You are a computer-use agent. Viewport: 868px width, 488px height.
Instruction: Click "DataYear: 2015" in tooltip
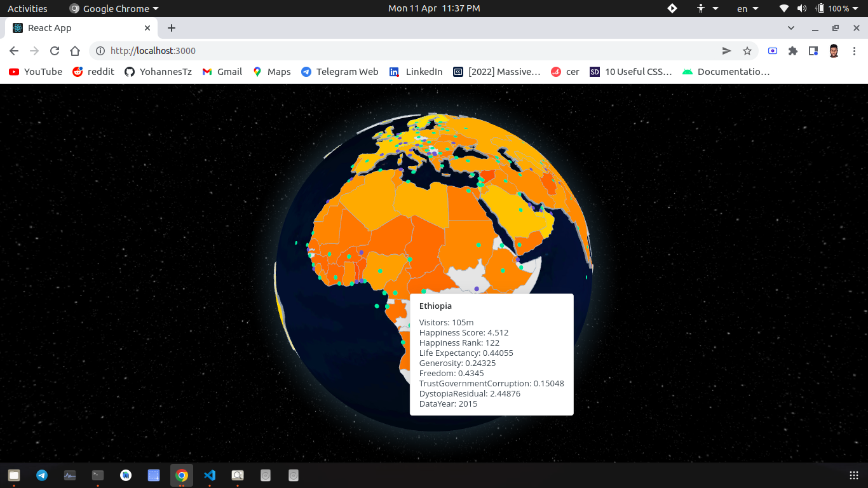(x=448, y=403)
